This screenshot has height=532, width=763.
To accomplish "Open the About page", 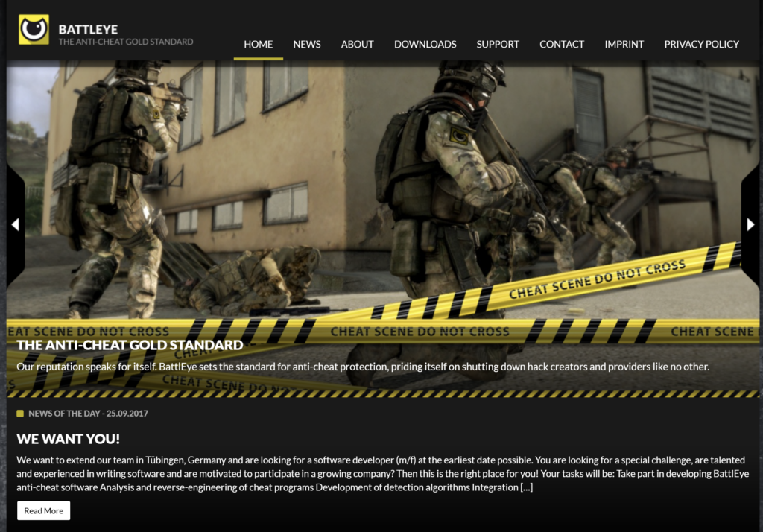I will pyautogui.click(x=357, y=44).
